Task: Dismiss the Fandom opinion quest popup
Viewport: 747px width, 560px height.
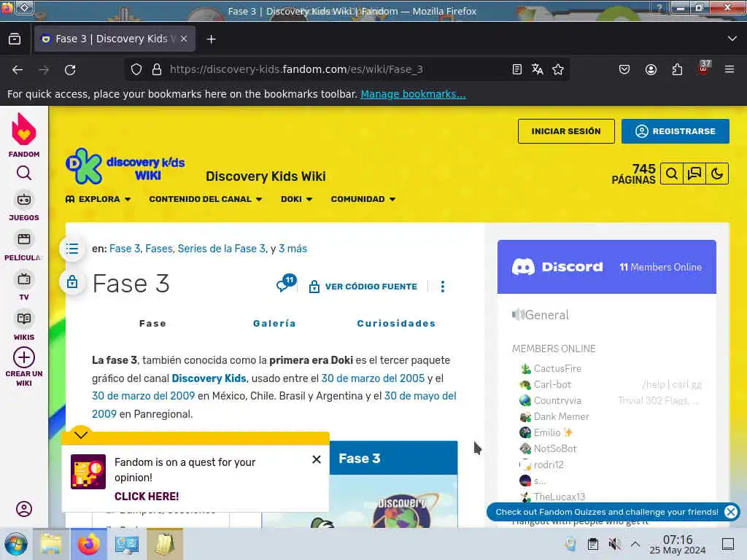Action: pos(317,459)
